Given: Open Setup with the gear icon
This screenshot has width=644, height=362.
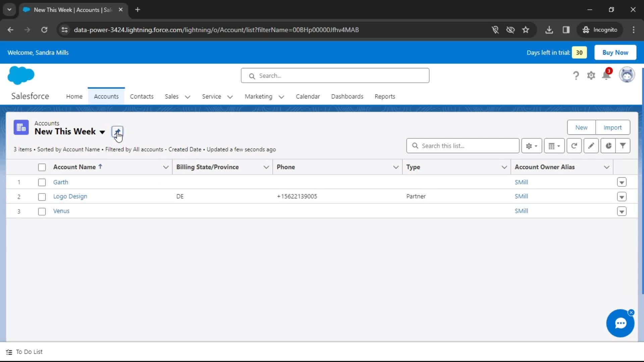Looking at the screenshot, I should point(591,75).
